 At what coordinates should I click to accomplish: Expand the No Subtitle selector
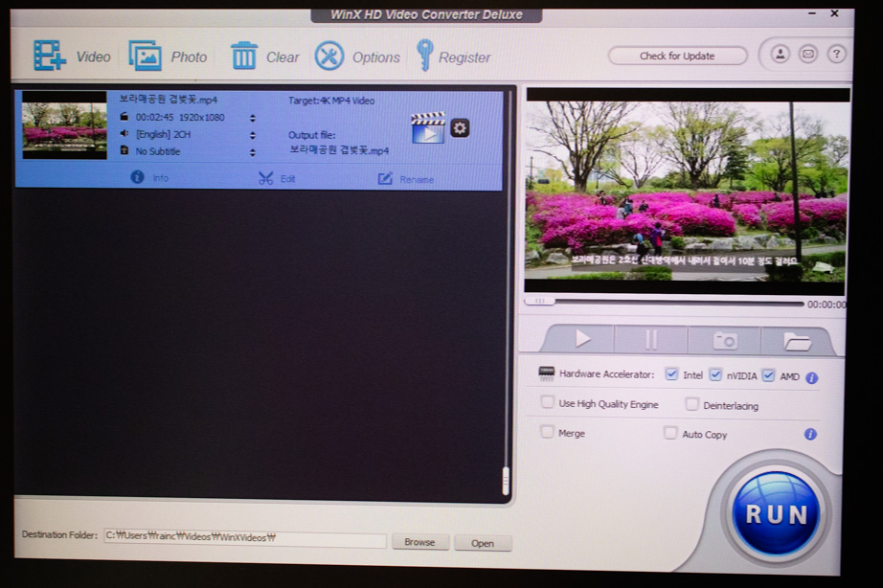click(252, 152)
